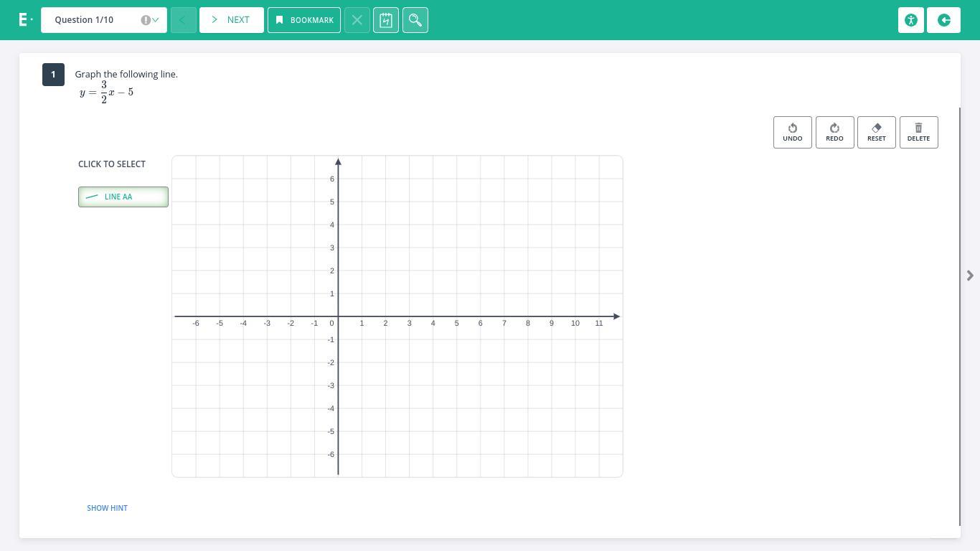This screenshot has height=551, width=980.
Task: Open the Question 1/10 dropdown
Action: (104, 20)
